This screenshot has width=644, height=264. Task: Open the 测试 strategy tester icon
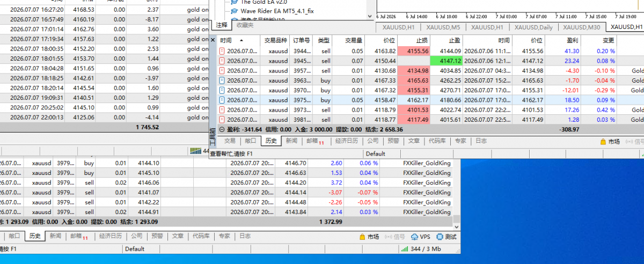[x=439, y=237]
